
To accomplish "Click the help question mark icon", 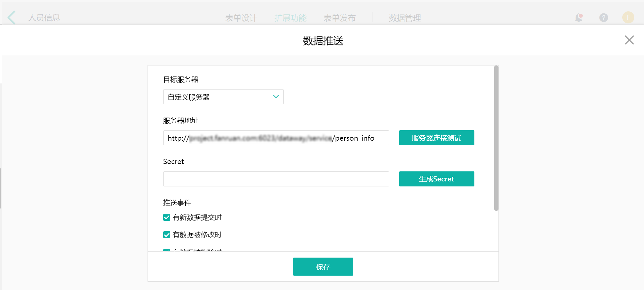I will tap(604, 18).
